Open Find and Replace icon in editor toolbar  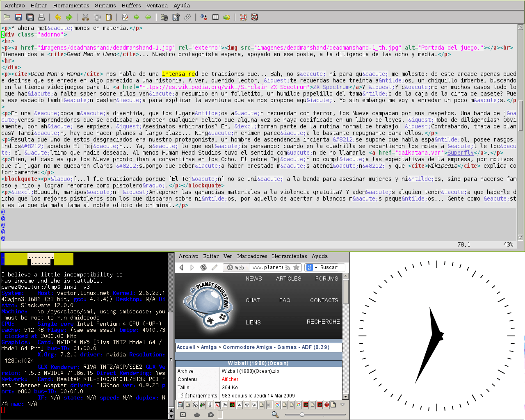tap(125, 17)
